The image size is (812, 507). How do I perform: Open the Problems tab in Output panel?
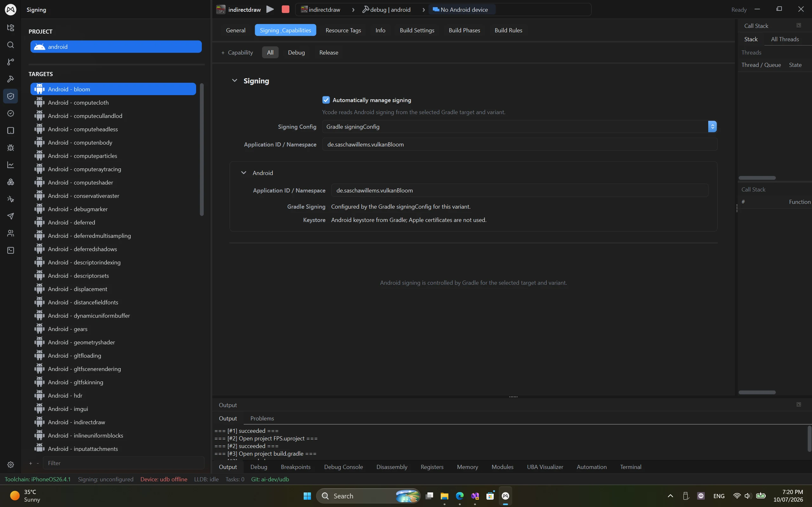pyautogui.click(x=262, y=419)
